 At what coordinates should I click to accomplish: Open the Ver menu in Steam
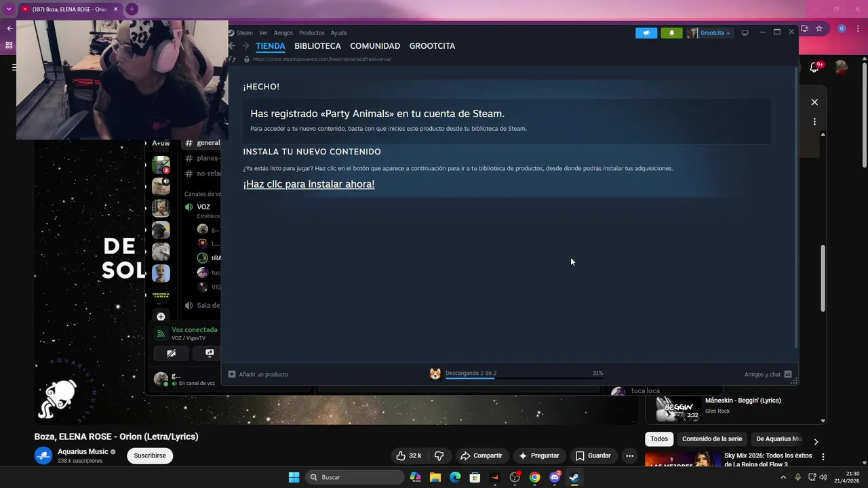click(x=263, y=33)
